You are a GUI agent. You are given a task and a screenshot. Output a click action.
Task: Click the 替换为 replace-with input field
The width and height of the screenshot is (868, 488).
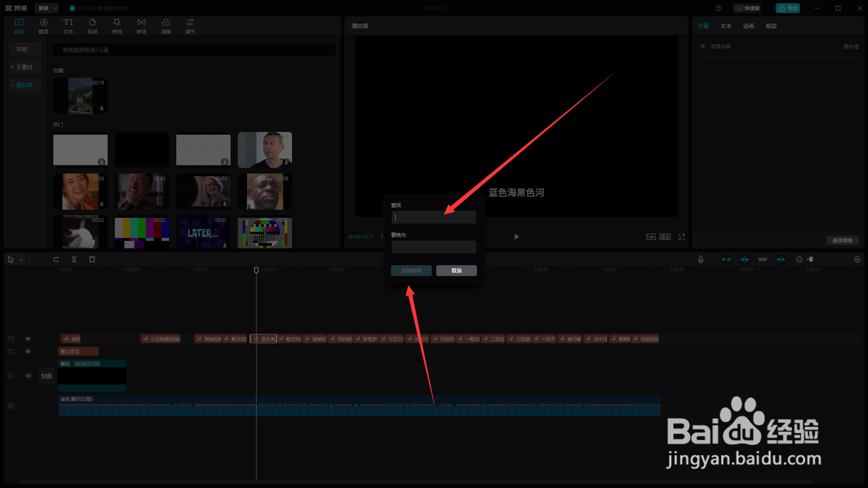point(434,247)
